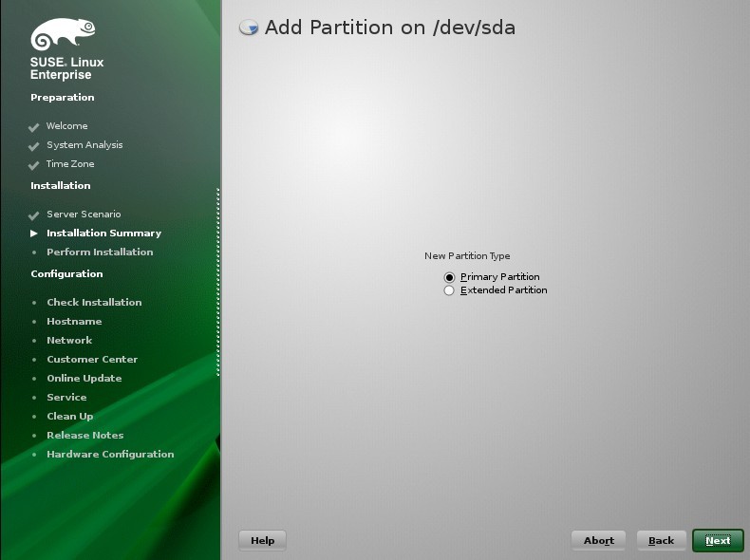Click the checkmark next to Server Scenario

pyautogui.click(x=33, y=215)
